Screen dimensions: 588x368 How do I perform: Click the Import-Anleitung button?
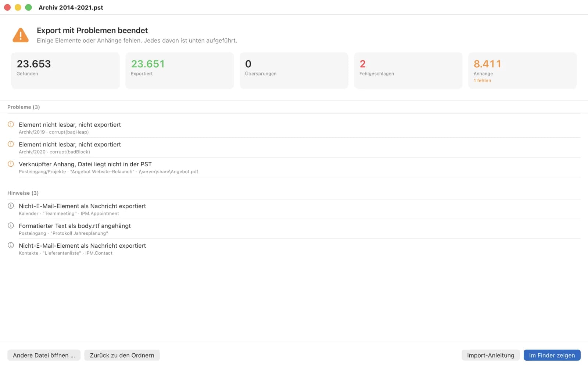491,355
